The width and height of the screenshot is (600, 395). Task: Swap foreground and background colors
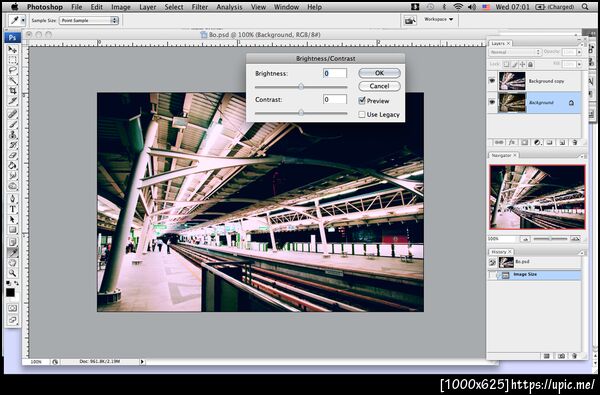[x=16, y=283]
